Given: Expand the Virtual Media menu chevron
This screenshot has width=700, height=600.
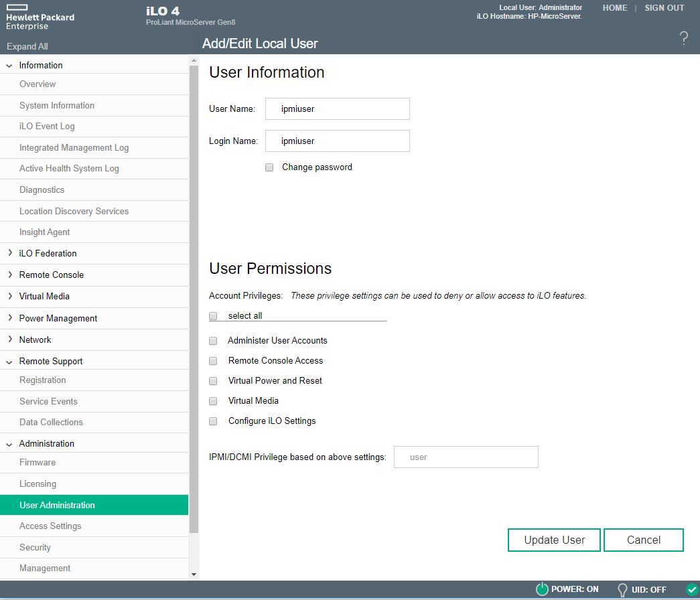Looking at the screenshot, I should pyautogui.click(x=10, y=296).
